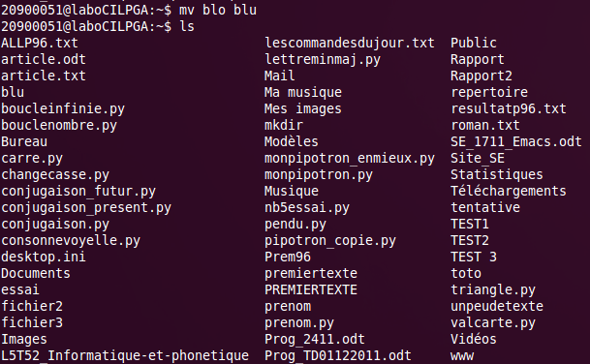The image size is (590, 364).
Task: Click the L5T52_Informatique-et-phonetique entry
Action: 125,355
